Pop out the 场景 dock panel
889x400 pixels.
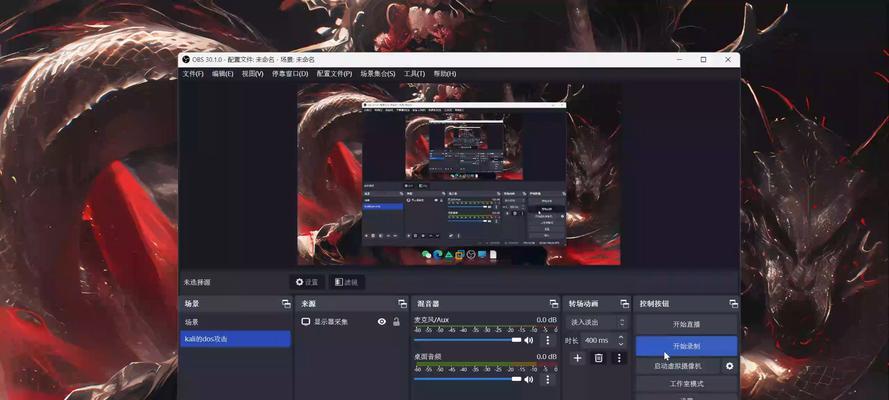[x=286, y=304]
